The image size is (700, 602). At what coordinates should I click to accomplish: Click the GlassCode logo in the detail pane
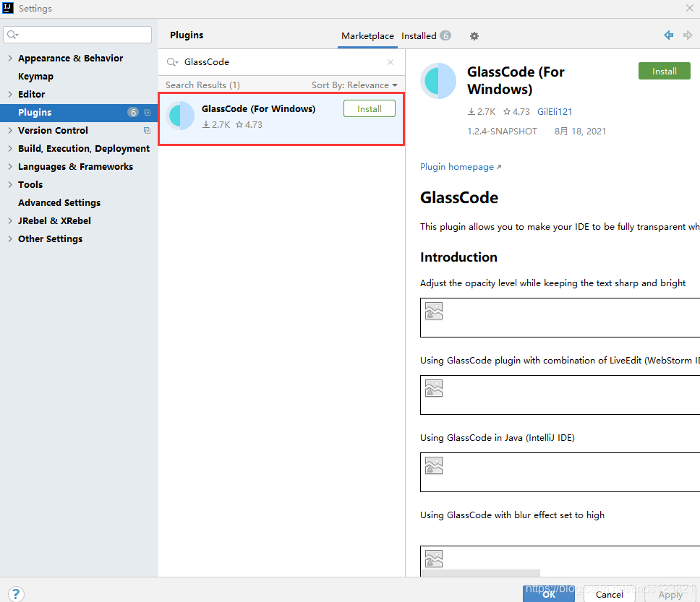(438, 82)
